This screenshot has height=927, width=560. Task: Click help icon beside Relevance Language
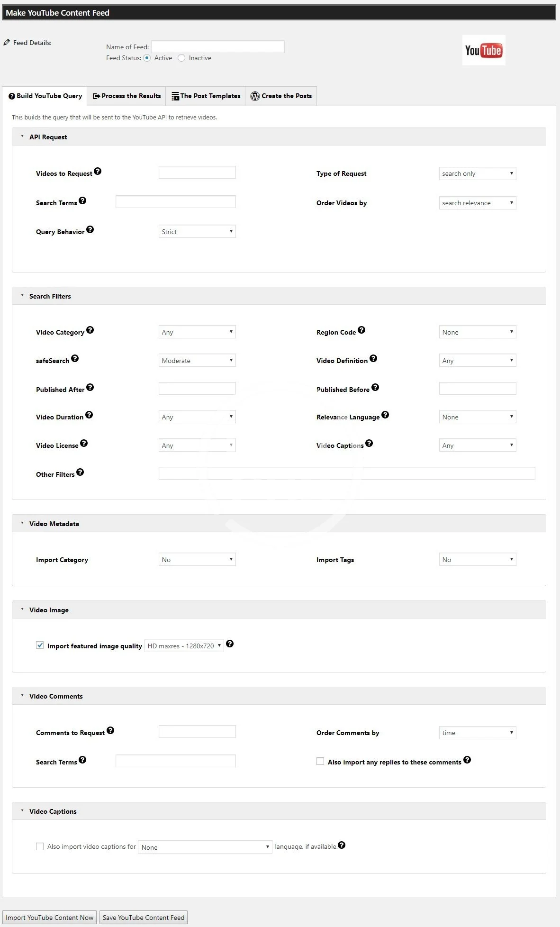(x=385, y=415)
